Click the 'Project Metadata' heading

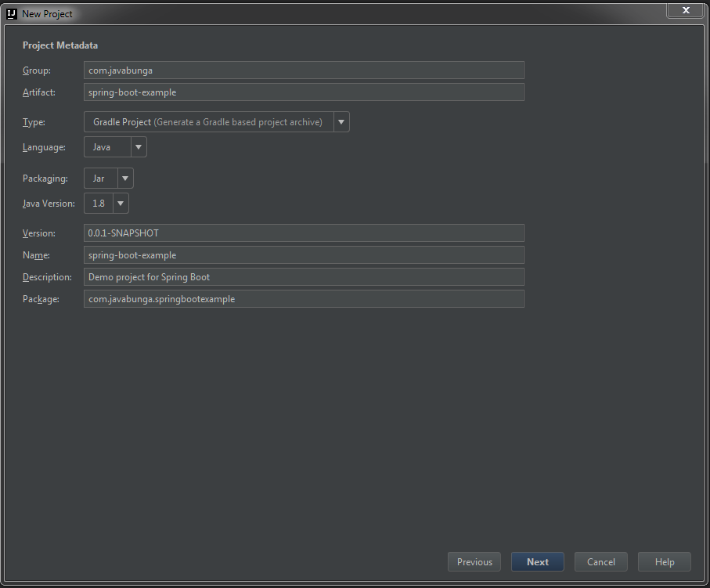60,45
